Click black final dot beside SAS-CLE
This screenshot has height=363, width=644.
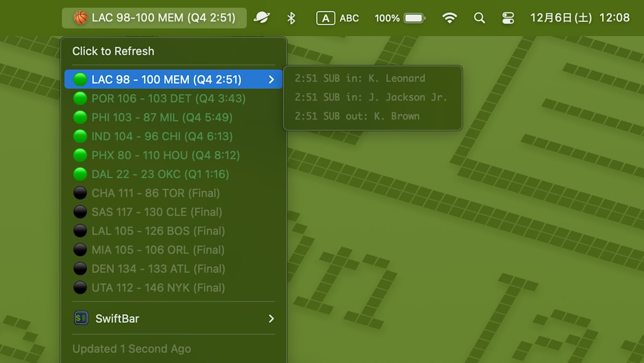click(80, 212)
